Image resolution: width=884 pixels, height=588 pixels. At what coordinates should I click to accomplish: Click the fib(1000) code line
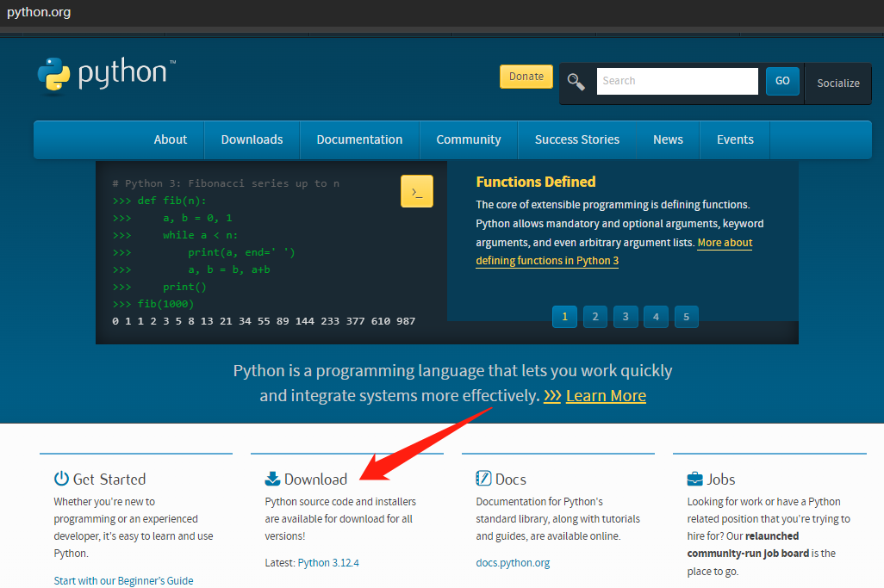pos(153,304)
